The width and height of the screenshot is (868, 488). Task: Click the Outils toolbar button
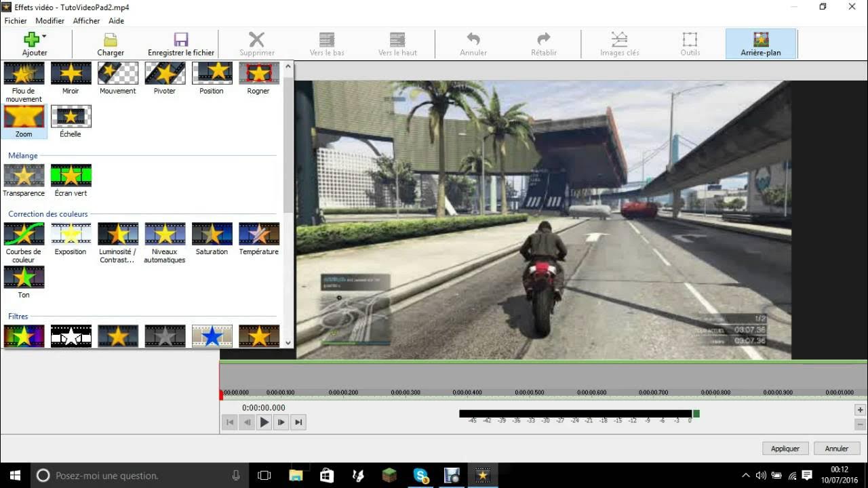pos(690,44)
